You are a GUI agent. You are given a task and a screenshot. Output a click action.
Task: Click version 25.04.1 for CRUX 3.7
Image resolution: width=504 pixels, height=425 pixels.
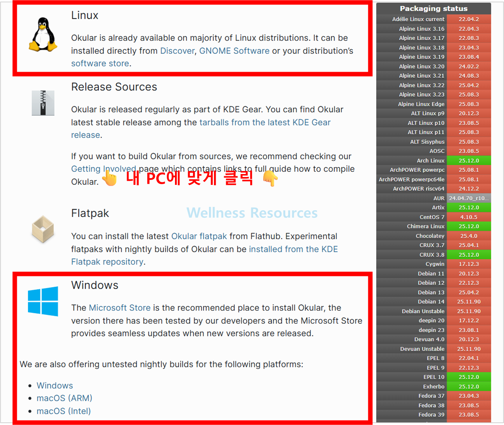tap(469, 245)
